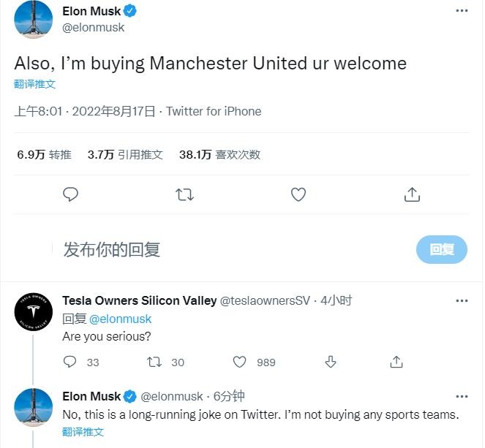Share the main tweet
Image resolution: width=485 pixels, height=448 pixels.
tap(412, 194)
